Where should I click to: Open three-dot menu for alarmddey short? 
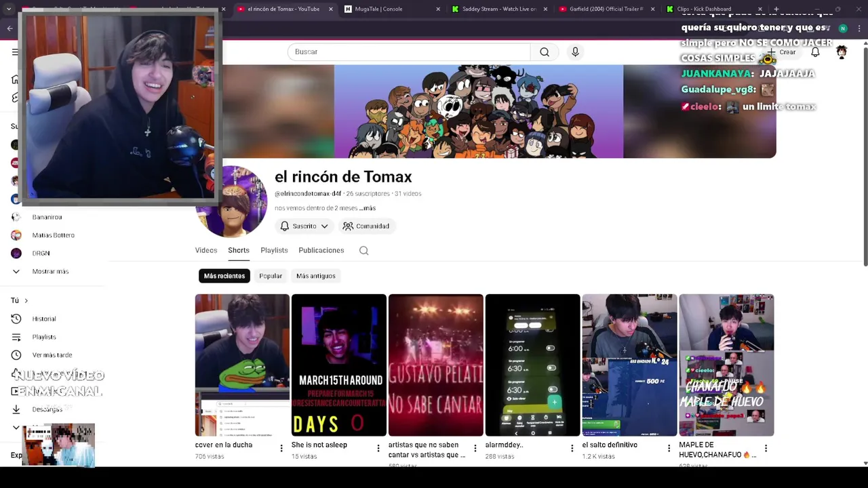572,448
